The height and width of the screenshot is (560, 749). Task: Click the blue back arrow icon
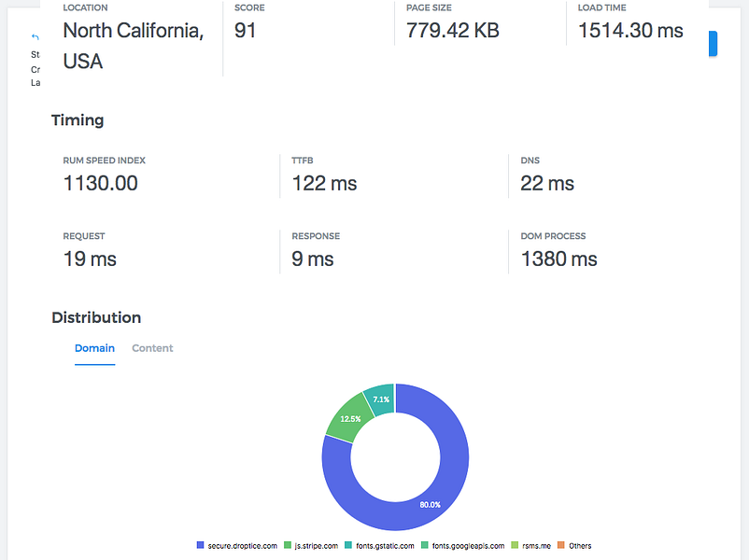pos(35,36)
